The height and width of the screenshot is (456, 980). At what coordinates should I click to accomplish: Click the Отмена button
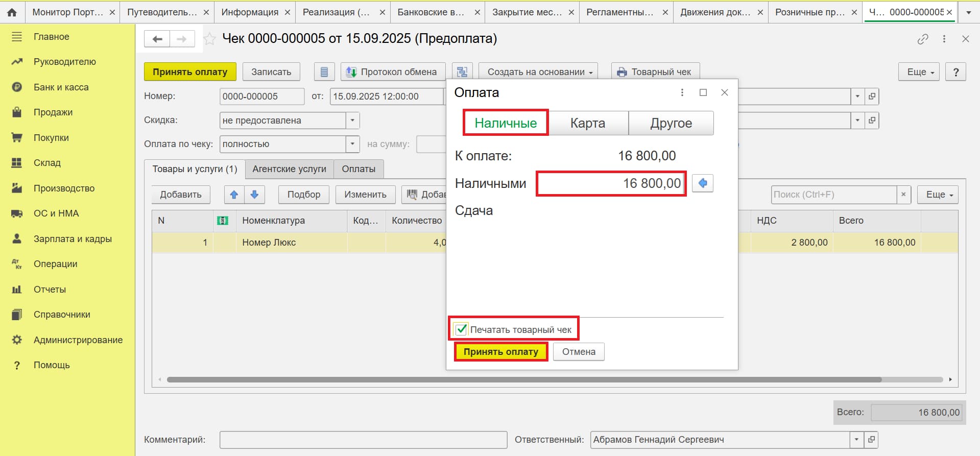[x=579, y=352]
